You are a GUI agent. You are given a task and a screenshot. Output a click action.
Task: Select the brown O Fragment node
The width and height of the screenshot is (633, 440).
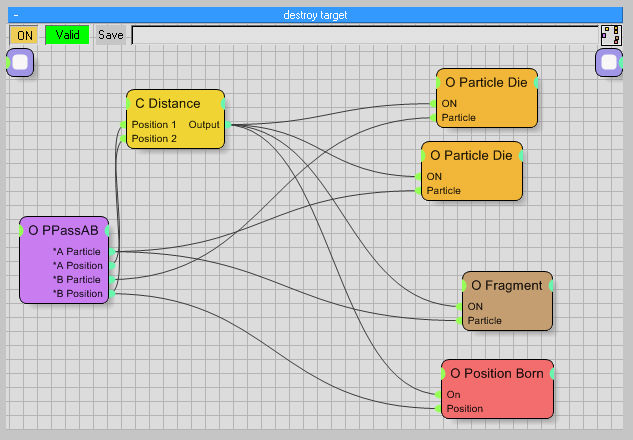point(506,285)
